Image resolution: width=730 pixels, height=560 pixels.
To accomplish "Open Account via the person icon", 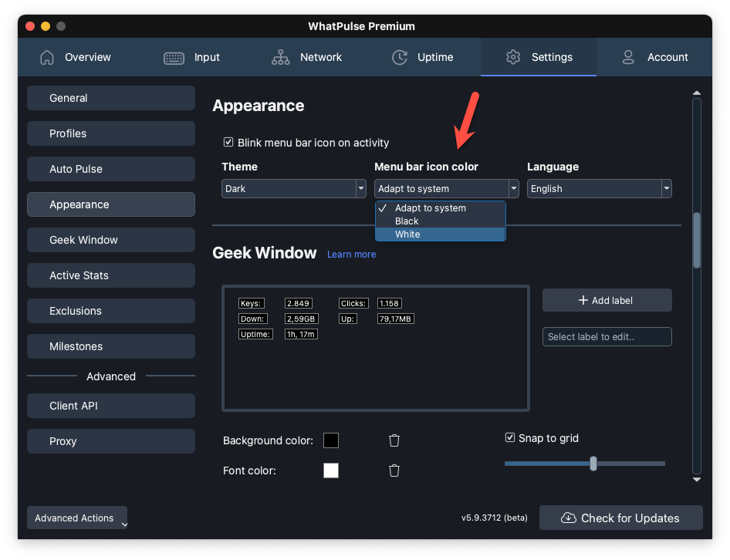I will pos(627,57).
